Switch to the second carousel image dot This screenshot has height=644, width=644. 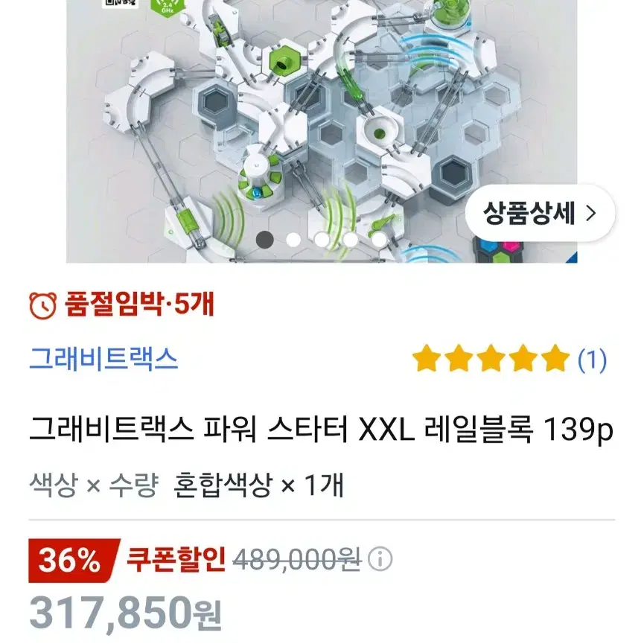(x=293, y=240)
